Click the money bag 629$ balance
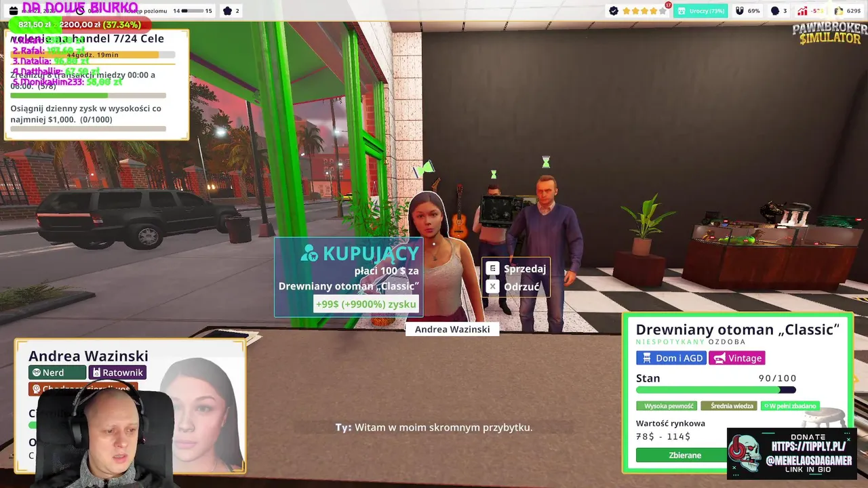The image size is (868, 488). pos(848,11)
